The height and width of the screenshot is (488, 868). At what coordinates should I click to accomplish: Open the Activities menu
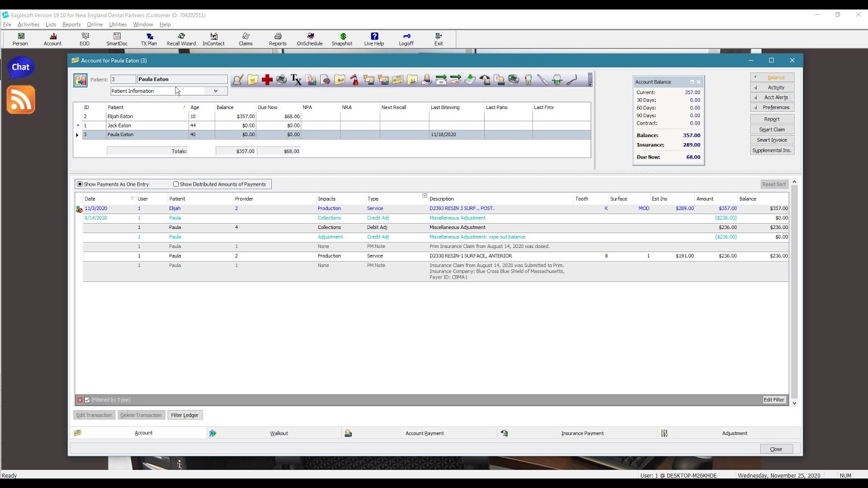pos(28,24)
